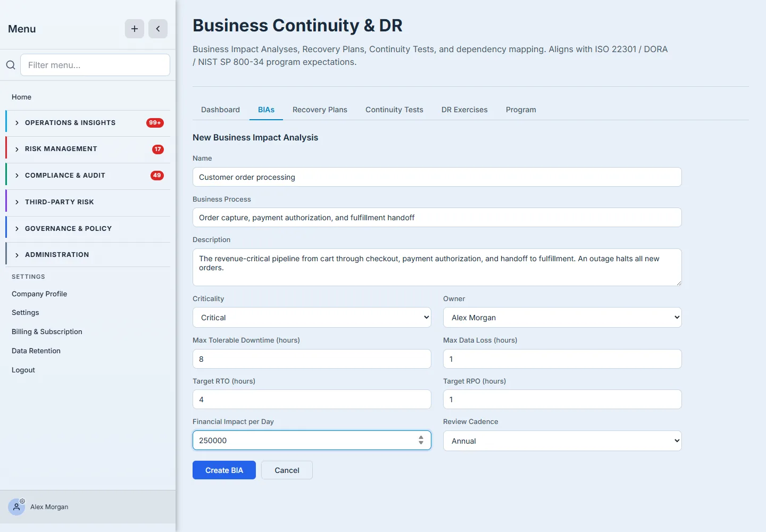Click the Create BIA button
Viewport: 766px width, 532px height.
pyautogui.click(x=224, y=470)
